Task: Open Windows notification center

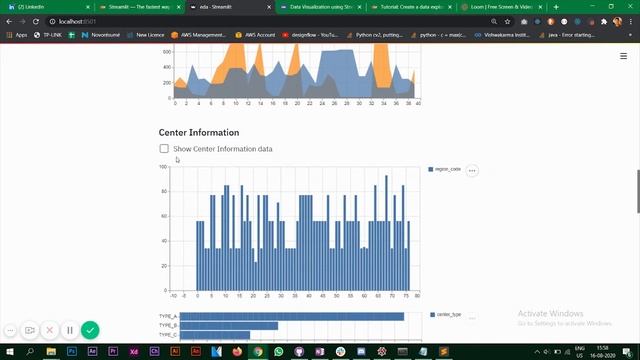Action: pos(627,352)
